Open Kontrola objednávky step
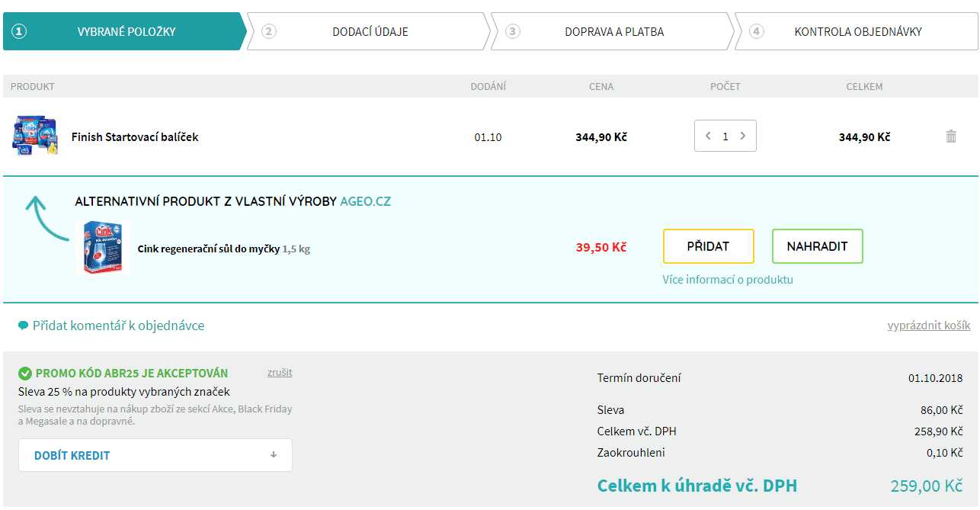The width and height of the screenshot is (980, 510). coord(857,32)
